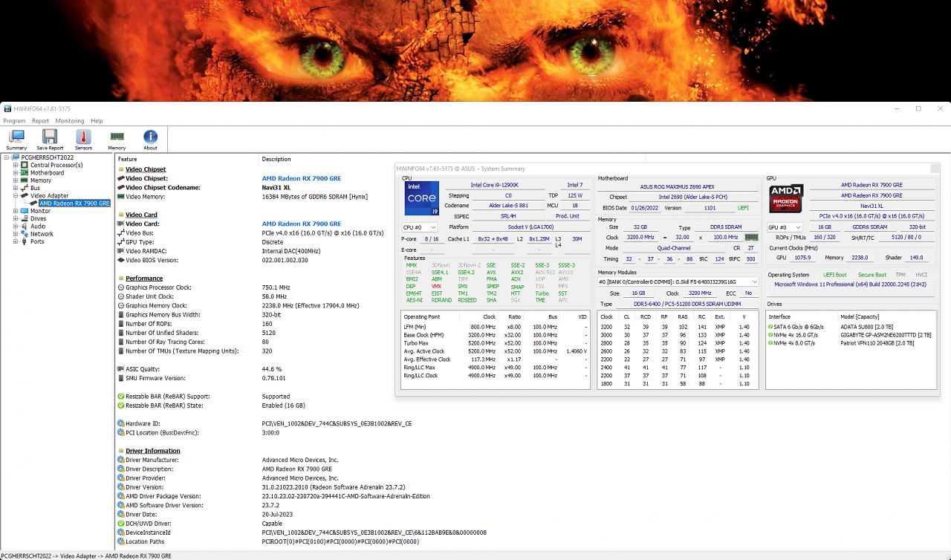The image size is (951, 560).
Task: Click the HWiNFO64 title bar app icon
Action: tap(7, 108)
